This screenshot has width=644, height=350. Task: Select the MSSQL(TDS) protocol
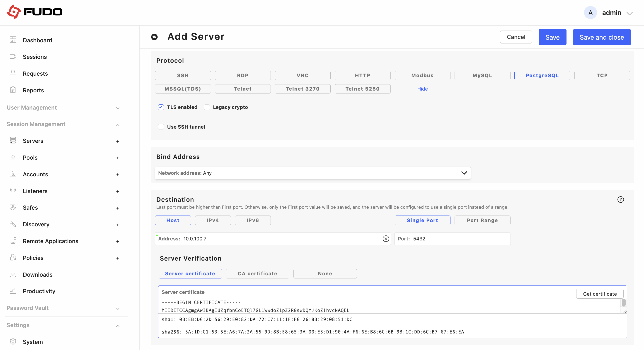183,89
